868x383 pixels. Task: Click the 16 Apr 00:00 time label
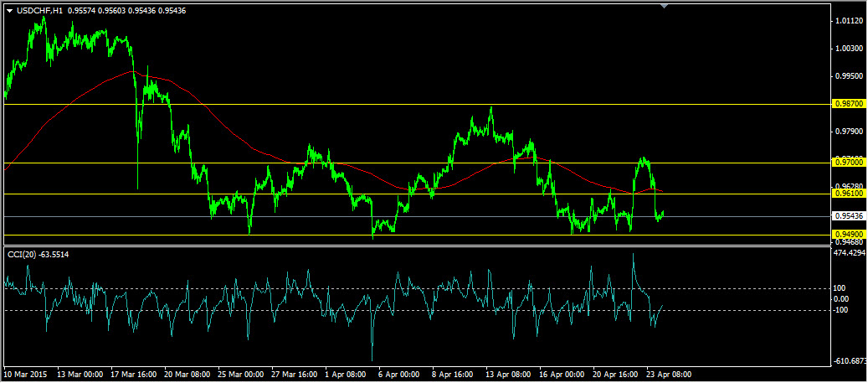563,374
